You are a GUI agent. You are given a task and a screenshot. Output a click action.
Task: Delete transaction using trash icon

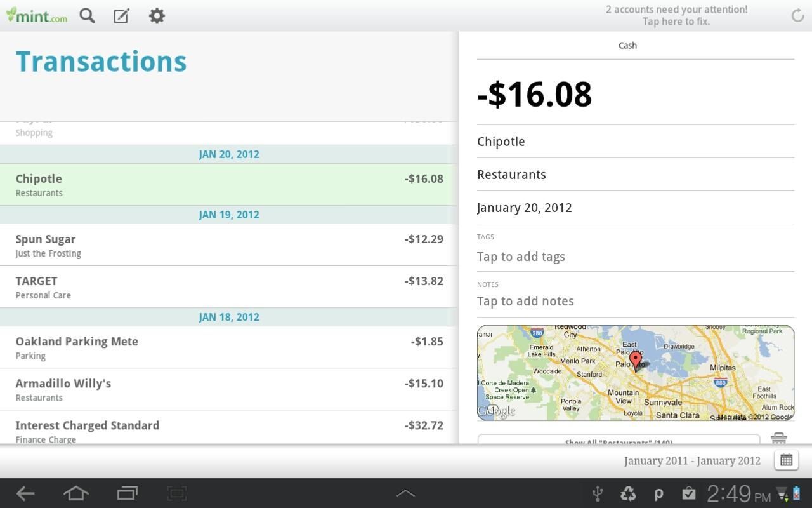[x=778, y=438]
